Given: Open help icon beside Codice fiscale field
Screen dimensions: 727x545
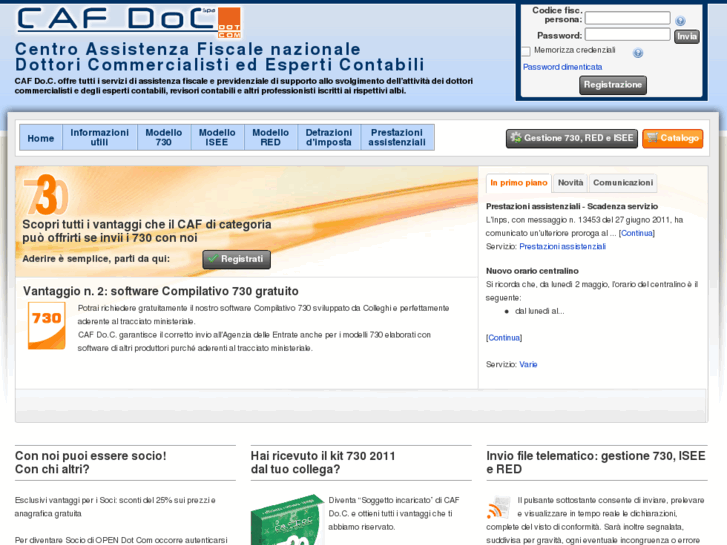Looking at the screenshot, I should click(x=680, y=21).
